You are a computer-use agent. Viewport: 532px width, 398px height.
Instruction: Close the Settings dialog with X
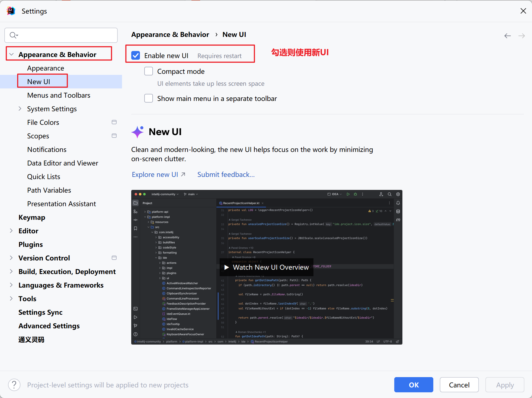(x=523, y=11)
